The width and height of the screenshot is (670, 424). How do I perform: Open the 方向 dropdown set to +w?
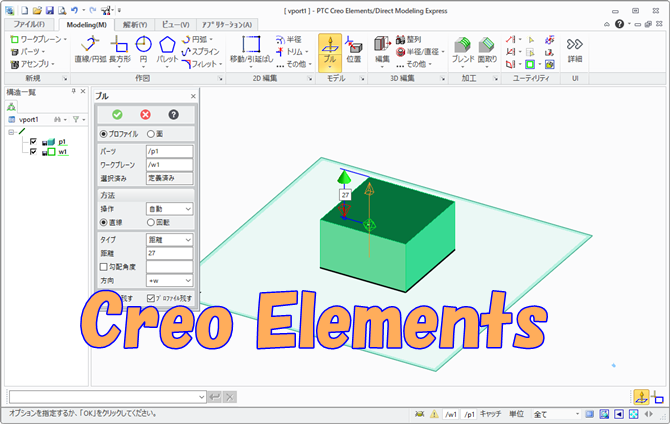tap(169, 280)
